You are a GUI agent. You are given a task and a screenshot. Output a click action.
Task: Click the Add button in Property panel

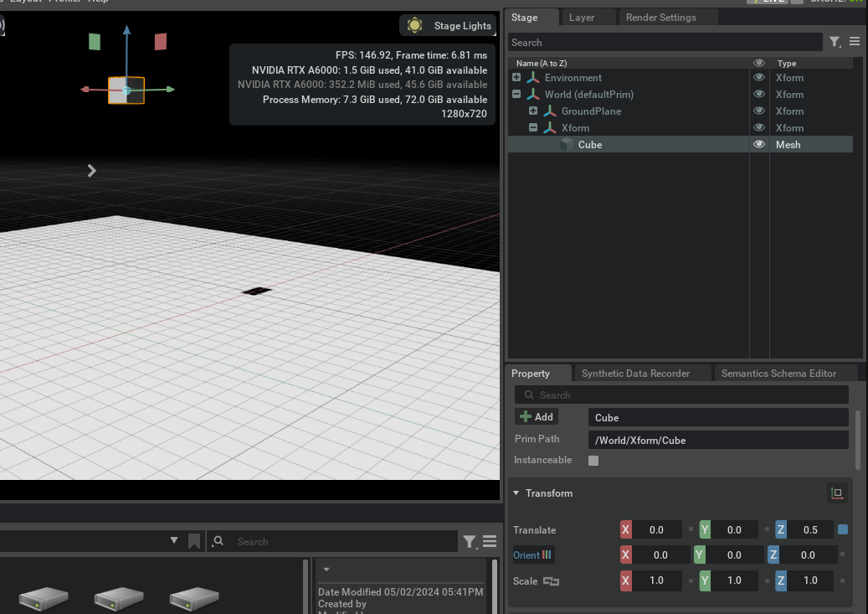point(537,417)
